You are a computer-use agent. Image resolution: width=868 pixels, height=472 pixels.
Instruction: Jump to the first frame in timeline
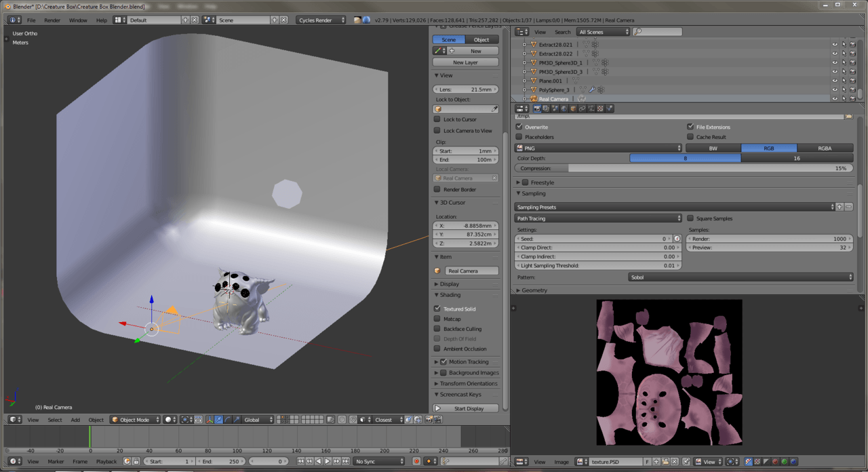coord(300,461)
